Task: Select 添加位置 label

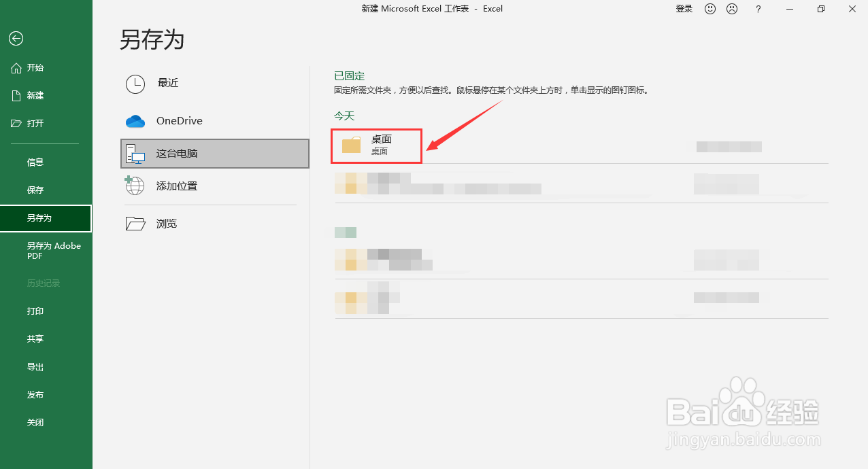Action: pyautogui.click(x=177, y=186)
